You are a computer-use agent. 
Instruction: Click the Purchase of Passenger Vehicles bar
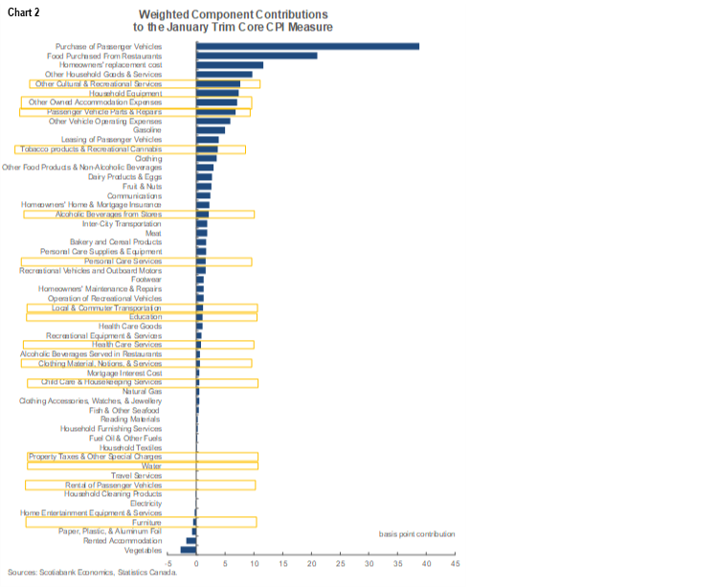click(x=306, y=46)
